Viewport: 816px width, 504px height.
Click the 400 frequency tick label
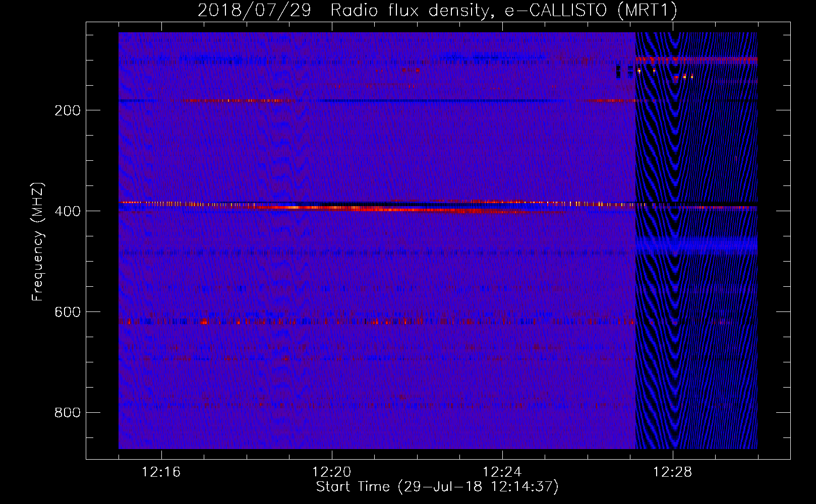pos(68,211)
